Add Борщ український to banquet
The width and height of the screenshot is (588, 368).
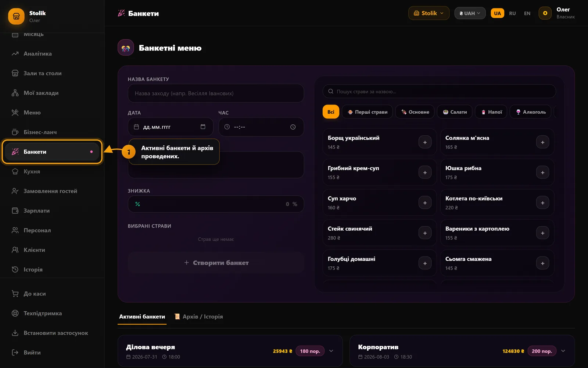pyautogui.click(x=425, y=142)
